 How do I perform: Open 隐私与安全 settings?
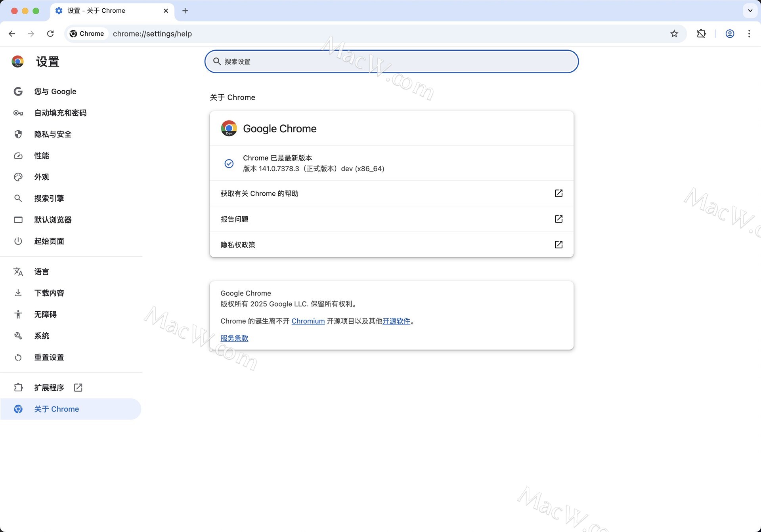click(x=71, y=134)
